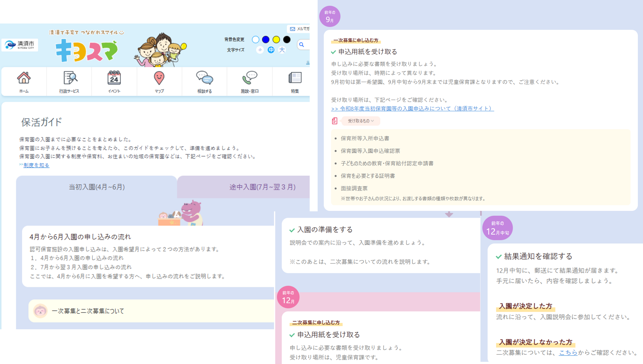Screen dimensions: 643x364
Task: Open 令和8年度当初保育園等の入園申込み link
Action: point(412,109)
